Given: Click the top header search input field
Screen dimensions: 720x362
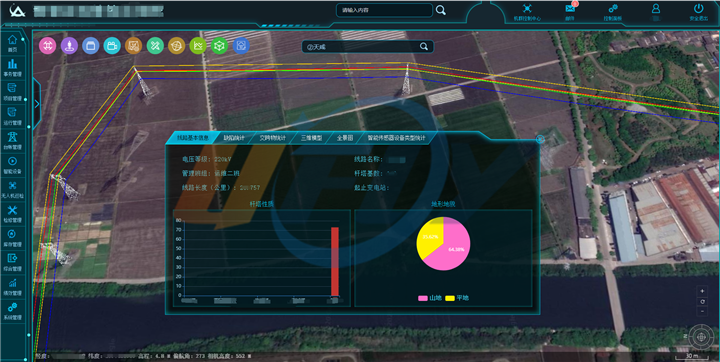Looking at the screenshot, I should pos(384,10).
